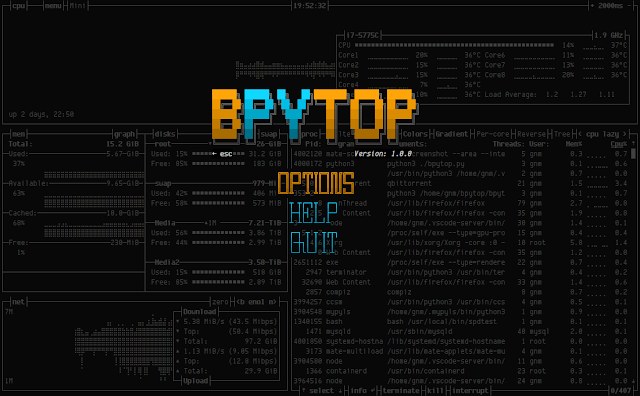Click the Upload label in net box

(196, 381)
